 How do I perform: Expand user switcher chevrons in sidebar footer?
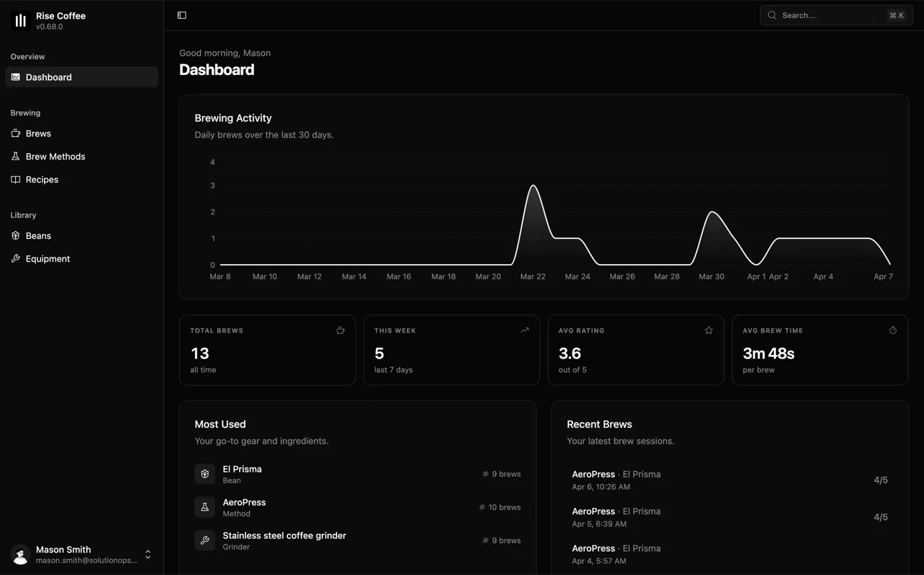coord(148,554)
